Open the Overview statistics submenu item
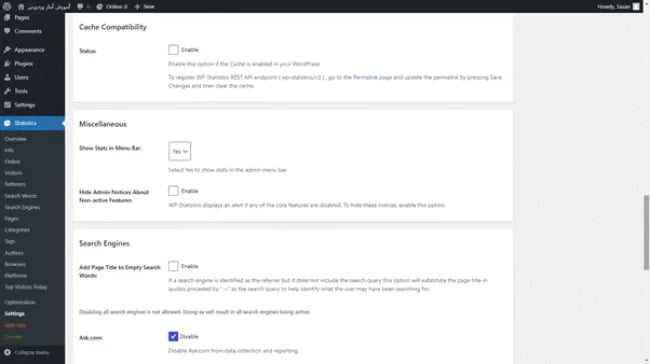The height and width of the screenshot is (364, 650). tap(15, 139)
